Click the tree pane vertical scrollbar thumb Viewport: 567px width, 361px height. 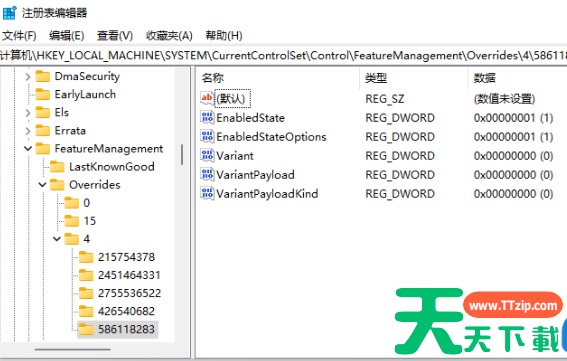[182, 154]
